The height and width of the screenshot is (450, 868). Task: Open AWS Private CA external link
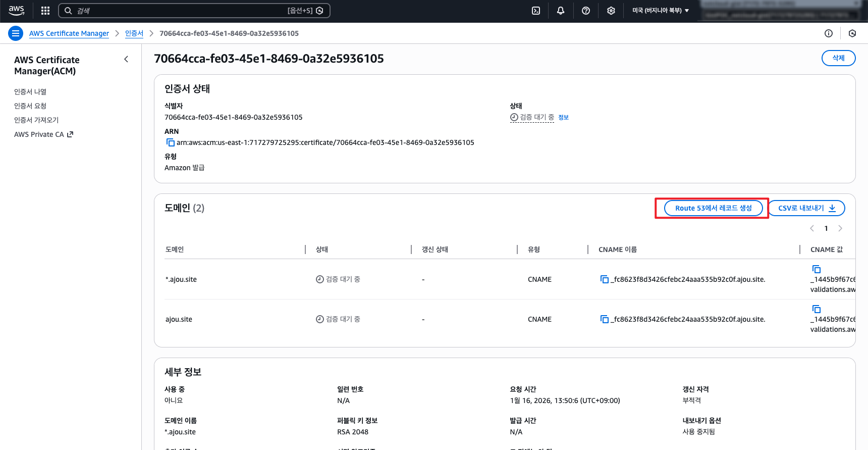tap(44, 134)
